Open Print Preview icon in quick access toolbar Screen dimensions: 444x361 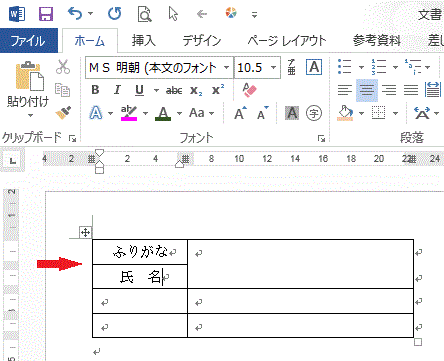pyautogui.click(x=144, y=14)
